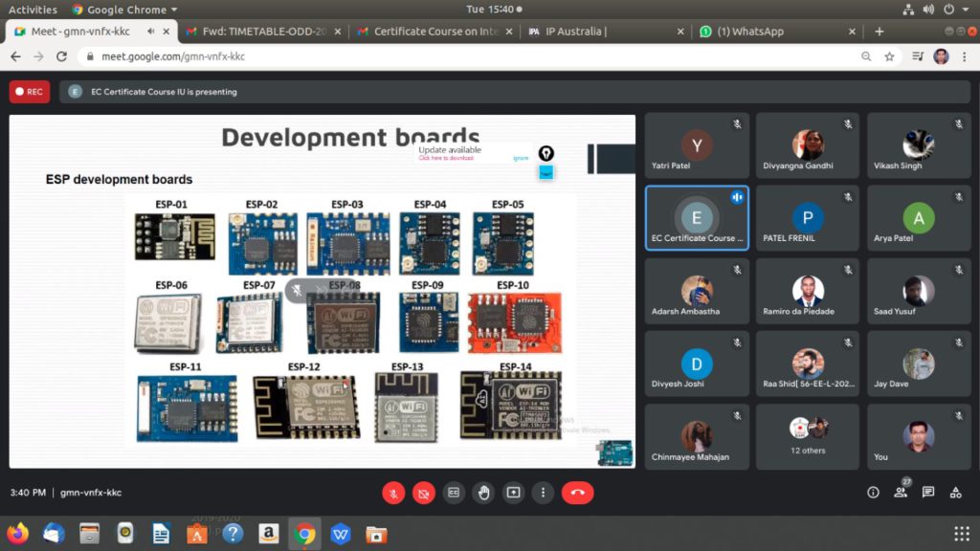
Task: Open the Show Applications grid in the dock
Action: click(961, 533)
